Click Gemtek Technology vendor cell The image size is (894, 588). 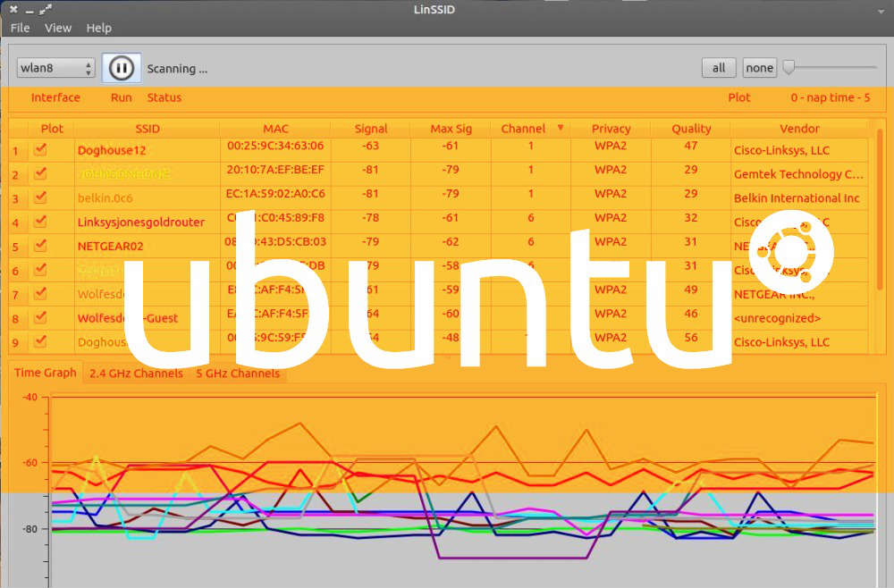point(798,174)
